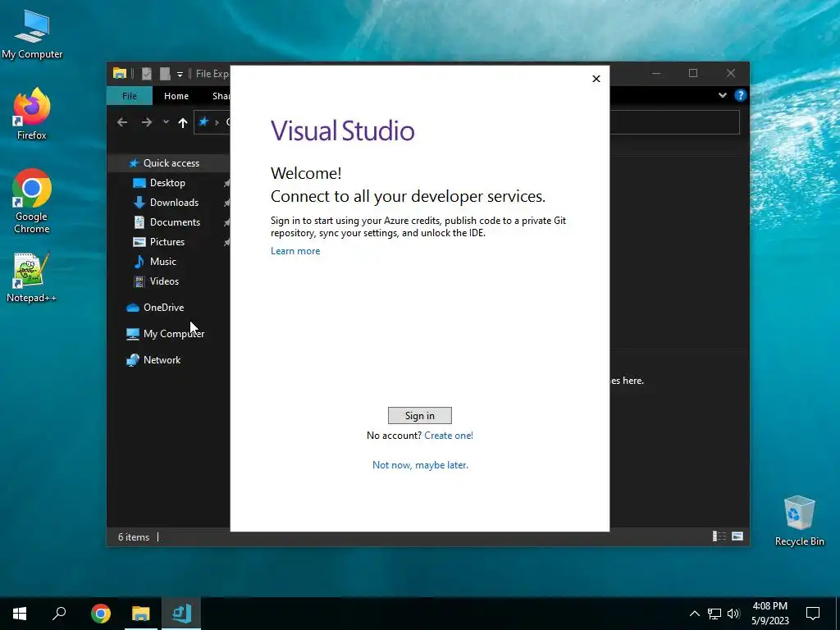Switch to the Home ribbon tab

(176, 96)
